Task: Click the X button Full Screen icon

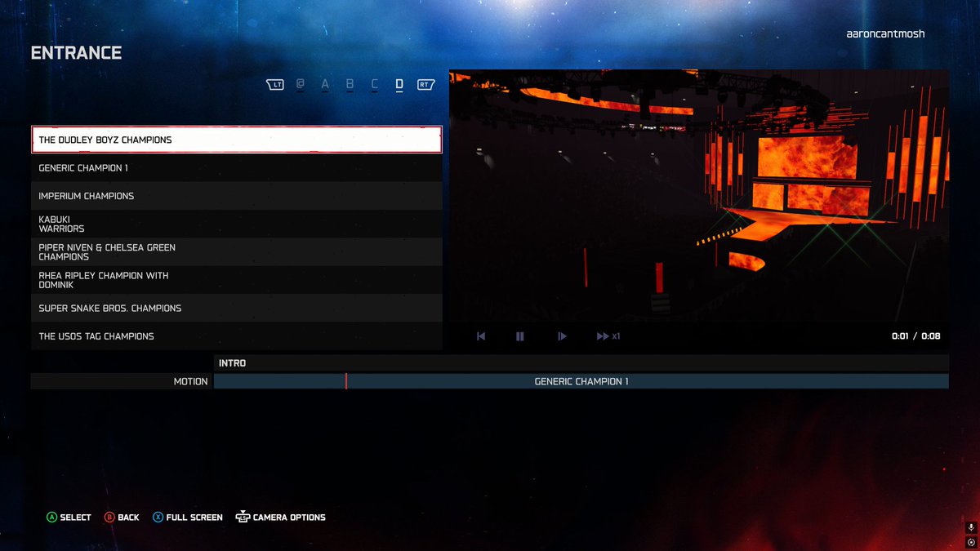Action: coord(158,518)
